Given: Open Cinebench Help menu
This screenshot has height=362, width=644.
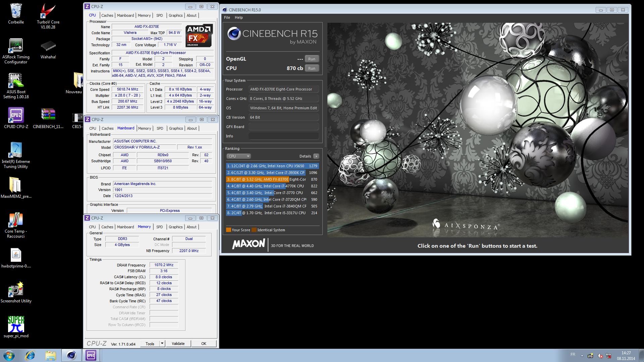Looking at the screenshot, I should click(239, 17).
